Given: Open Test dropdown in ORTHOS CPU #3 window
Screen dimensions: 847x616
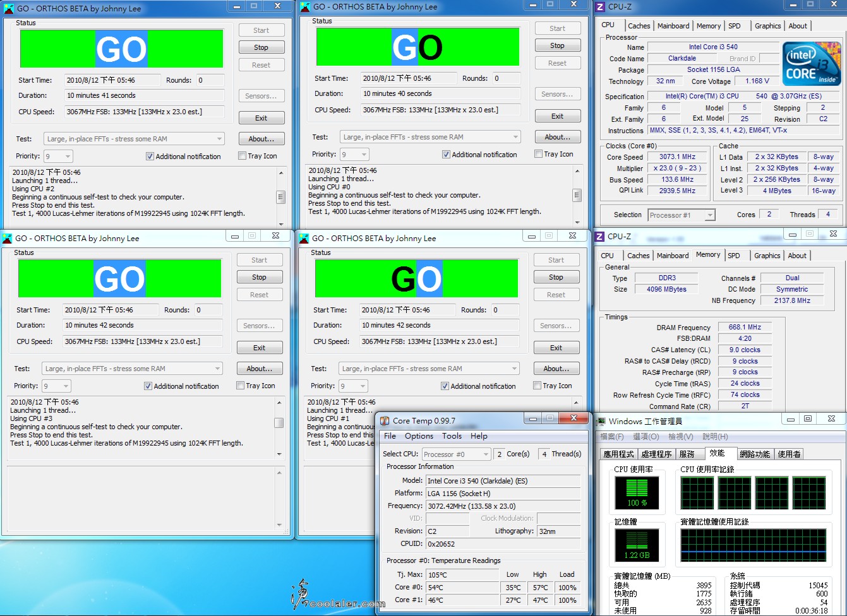Looking at the screenshot, I should (132, 369).
